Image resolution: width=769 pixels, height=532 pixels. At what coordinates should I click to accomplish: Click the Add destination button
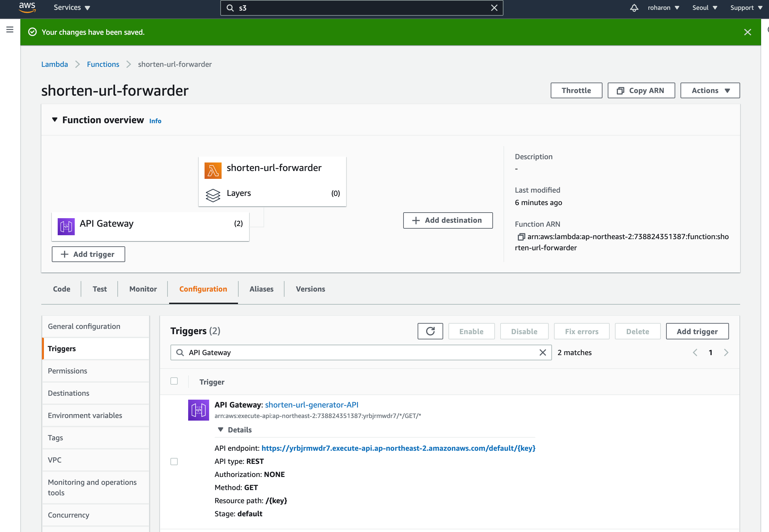(x=447, y=220)
